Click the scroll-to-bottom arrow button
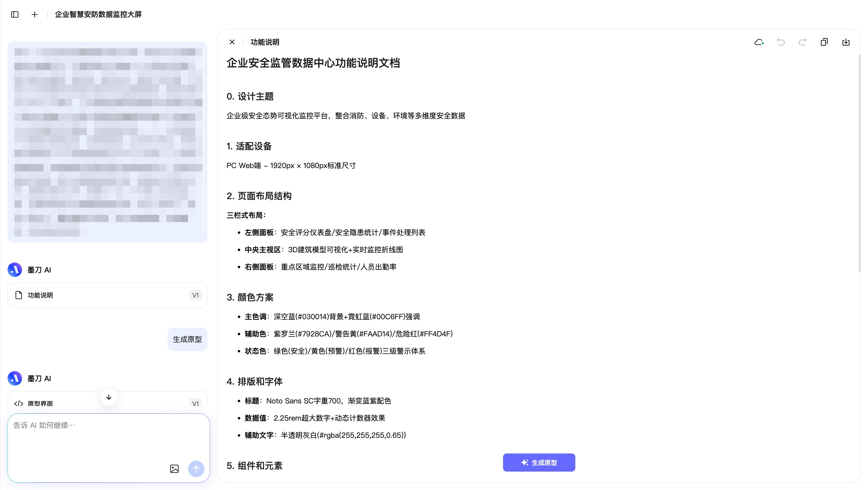868x490 pixels. coord(108,397)
